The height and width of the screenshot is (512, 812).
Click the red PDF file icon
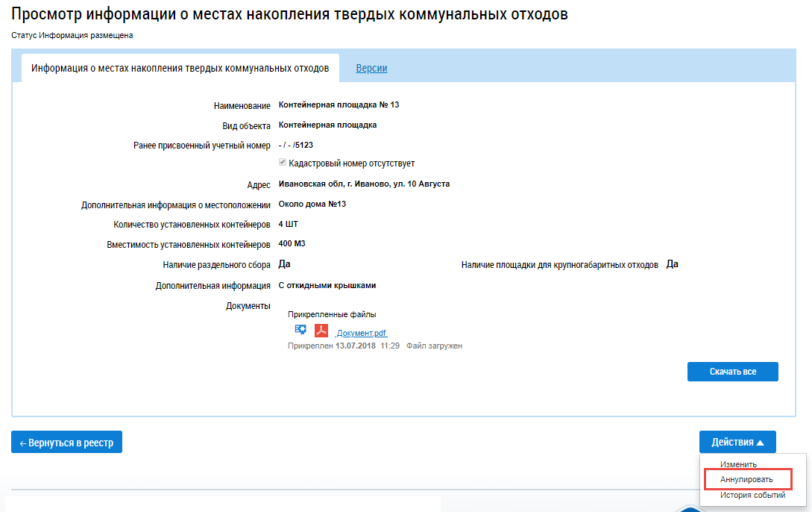click(x=321, y=330)
